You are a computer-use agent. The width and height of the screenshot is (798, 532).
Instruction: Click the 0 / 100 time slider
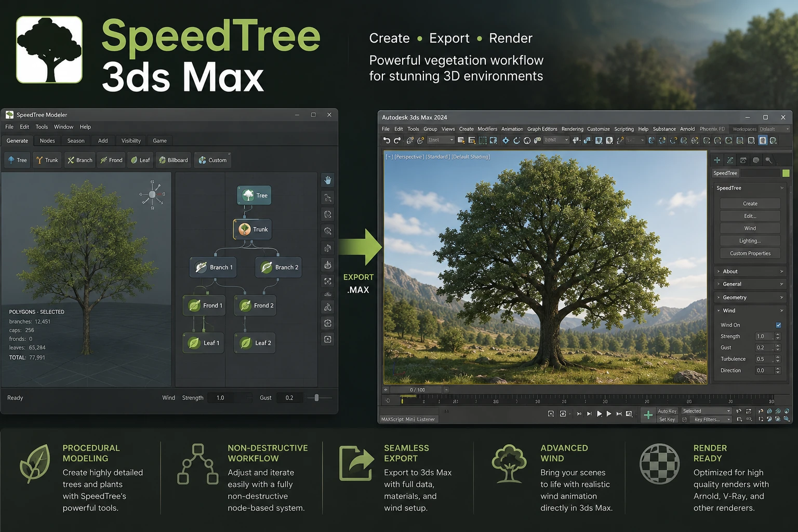pos(417,390)
